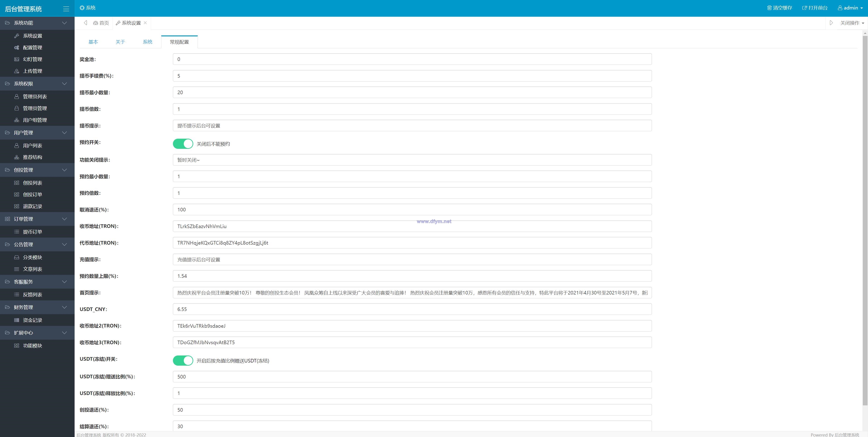Click the 收币地址3(TRON) input field
The height and width of the screenshot is (437, 868).
(412, 342)
